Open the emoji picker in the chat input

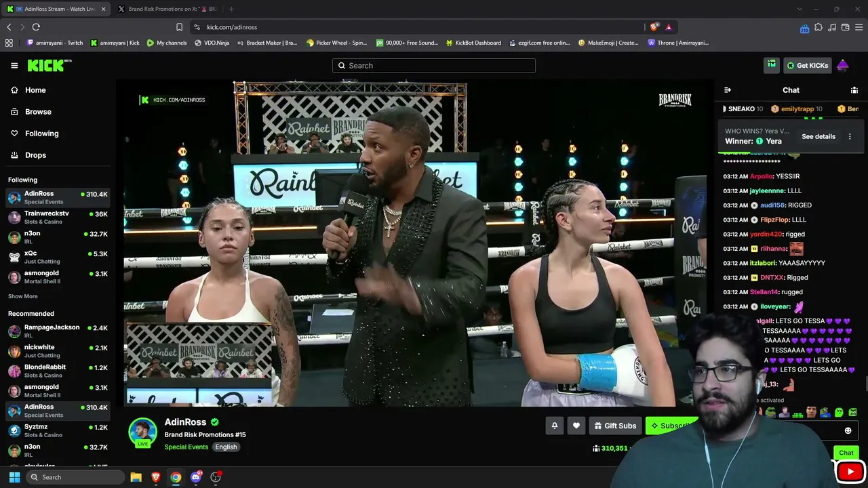point(848,430)
